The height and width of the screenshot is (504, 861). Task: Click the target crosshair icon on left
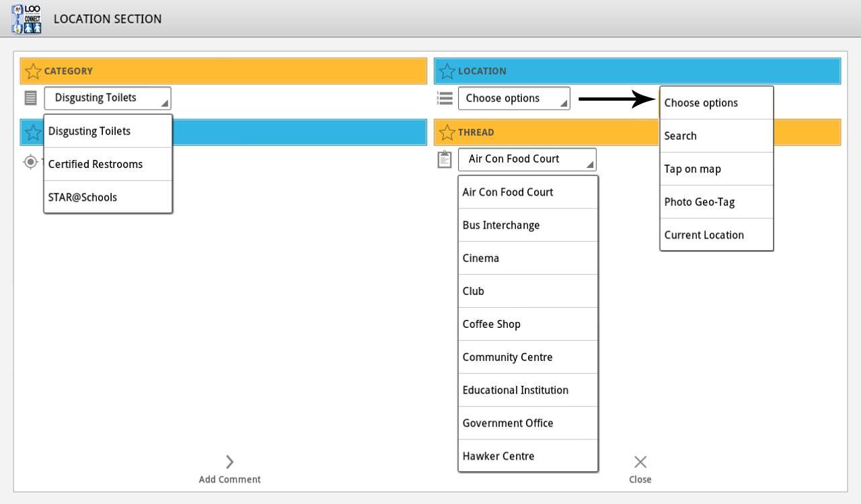point(30,161)
